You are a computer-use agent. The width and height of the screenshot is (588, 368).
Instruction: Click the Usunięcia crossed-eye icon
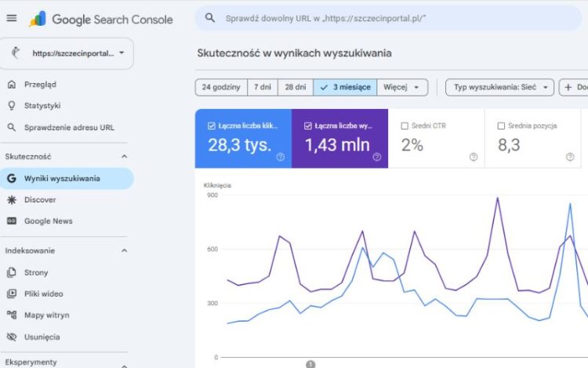point(12,337)
